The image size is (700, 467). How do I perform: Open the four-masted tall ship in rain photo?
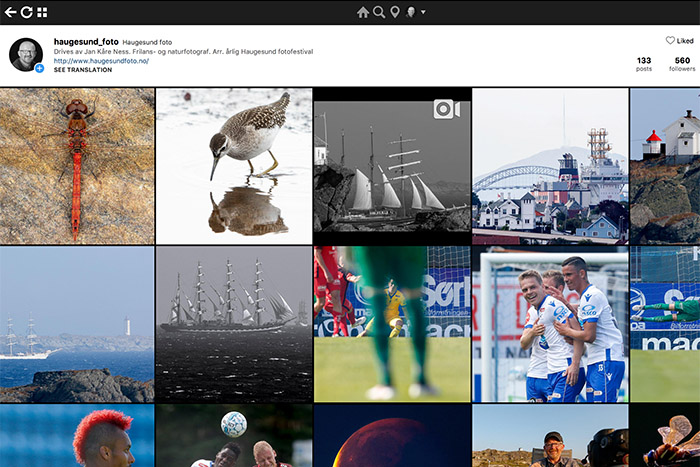click(234, 324)
